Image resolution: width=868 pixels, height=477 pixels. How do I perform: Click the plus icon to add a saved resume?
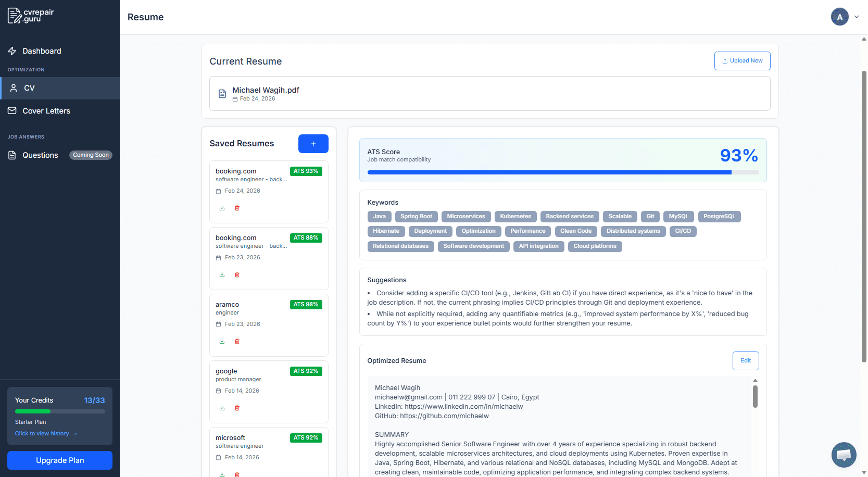click(313, 144)
